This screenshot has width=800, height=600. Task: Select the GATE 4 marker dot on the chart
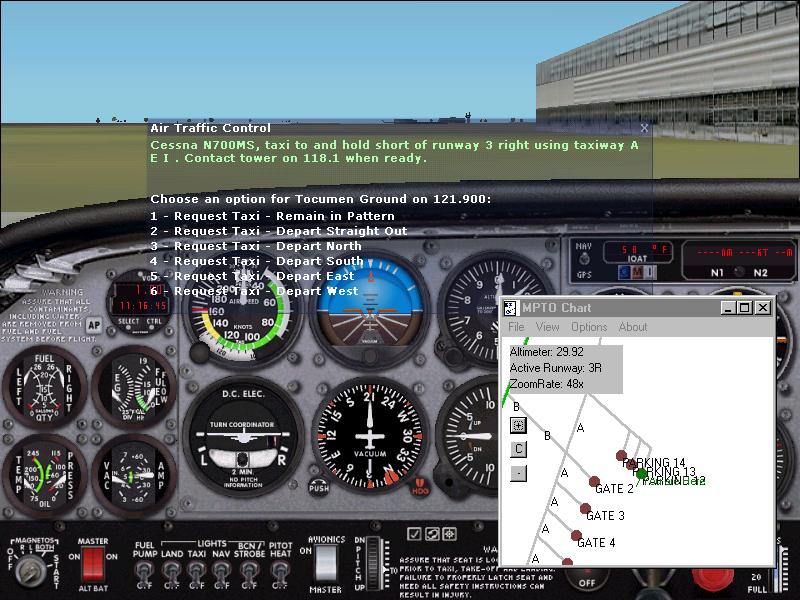coord(576,535)
